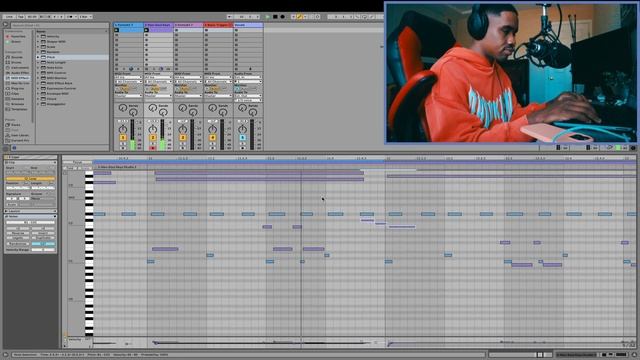Select the second track's purple header

coord(158,25)
